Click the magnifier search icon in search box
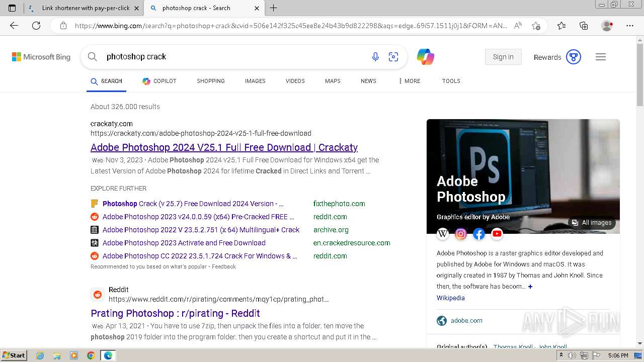The width and height of the screenshot is (644, 362). (x=93, y=57)
